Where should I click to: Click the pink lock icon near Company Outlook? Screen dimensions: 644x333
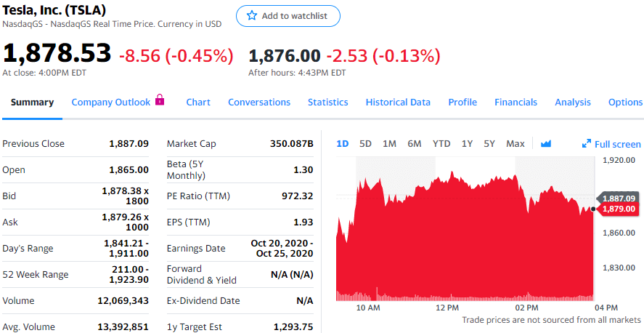[x=160, y=100]
